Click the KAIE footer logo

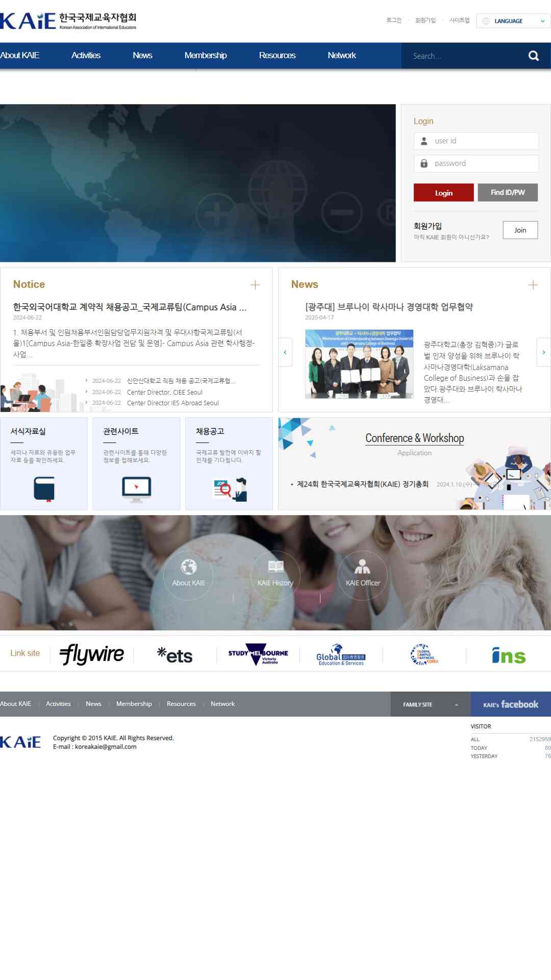click(x=20, y=742)
